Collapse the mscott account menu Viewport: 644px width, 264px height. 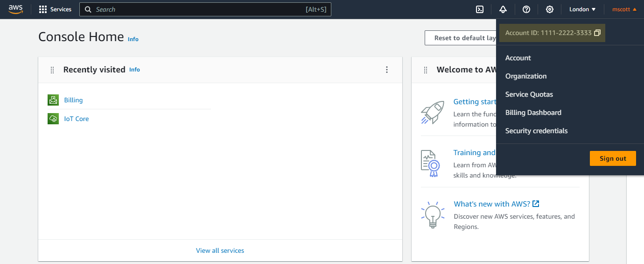coord(624,9)
